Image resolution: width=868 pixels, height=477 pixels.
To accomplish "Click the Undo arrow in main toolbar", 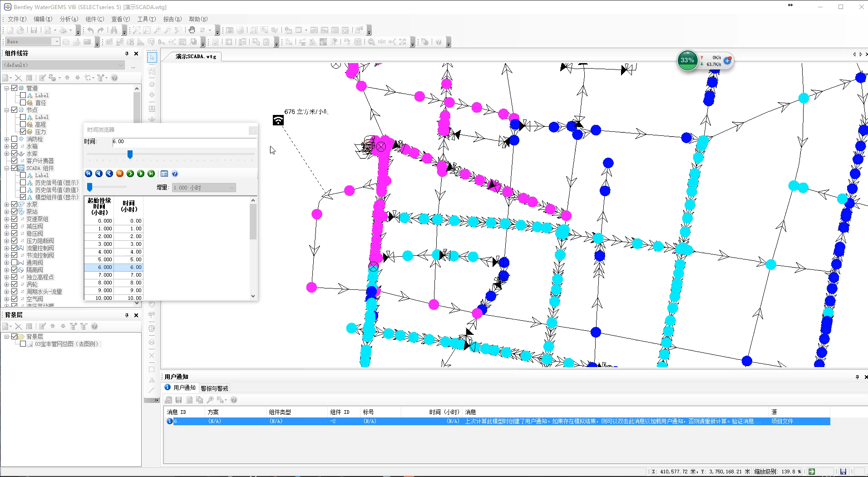I will (90, 30).
